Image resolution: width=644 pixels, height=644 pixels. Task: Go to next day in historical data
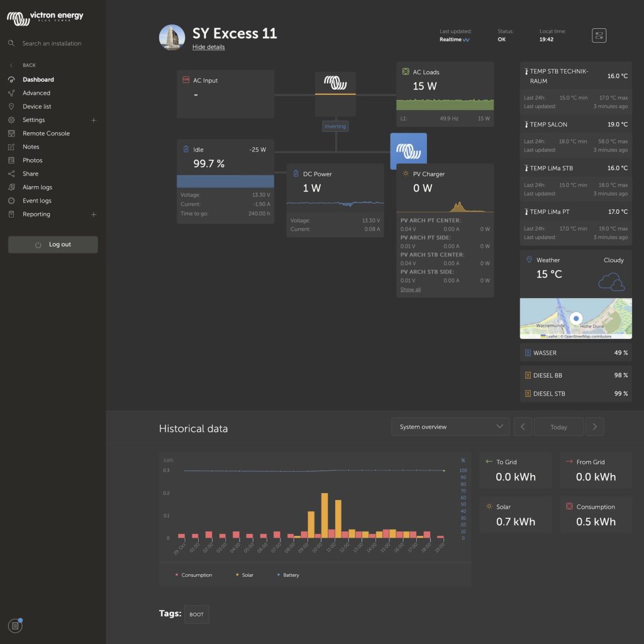pos(594,427)
